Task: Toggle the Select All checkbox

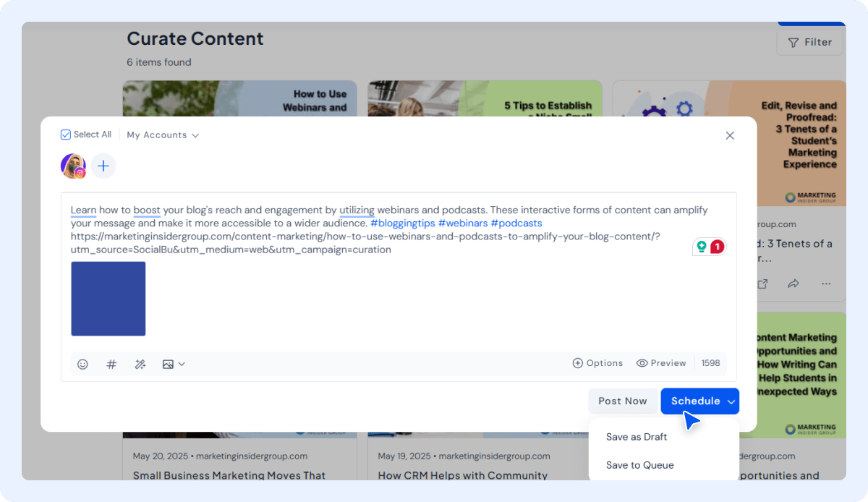Action: (66, 135)
